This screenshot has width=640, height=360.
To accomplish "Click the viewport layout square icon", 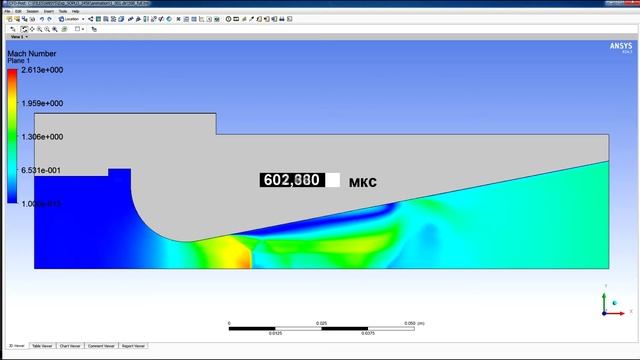I will [x=77, y=29].
